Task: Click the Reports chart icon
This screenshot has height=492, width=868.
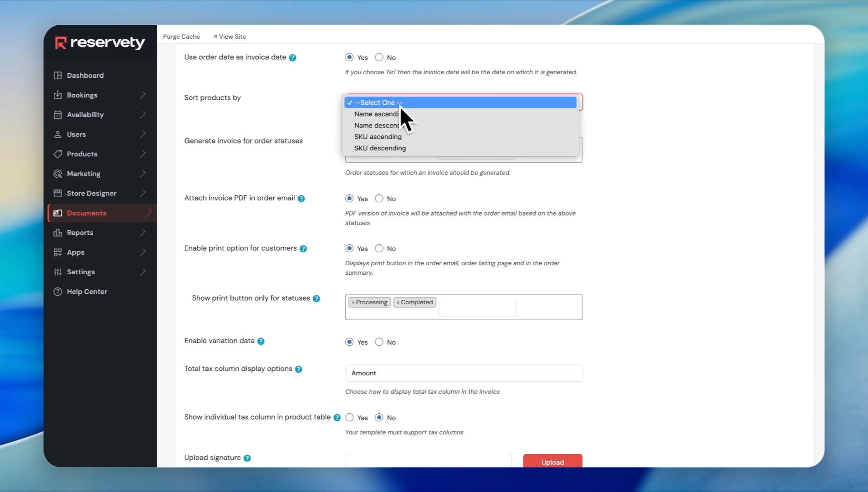Action: [x=58, y=233]
